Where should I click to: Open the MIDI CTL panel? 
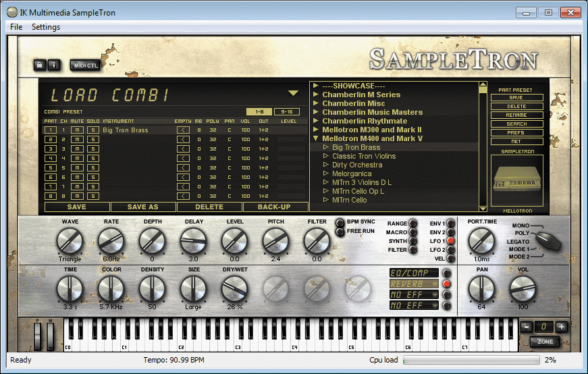pos(86,65)
